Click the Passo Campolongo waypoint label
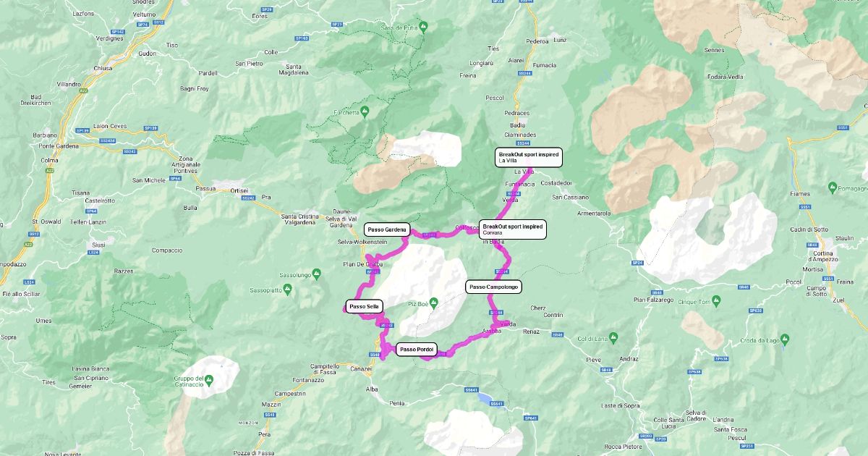The width and height of the screenshot is (868, 456). 493,287
